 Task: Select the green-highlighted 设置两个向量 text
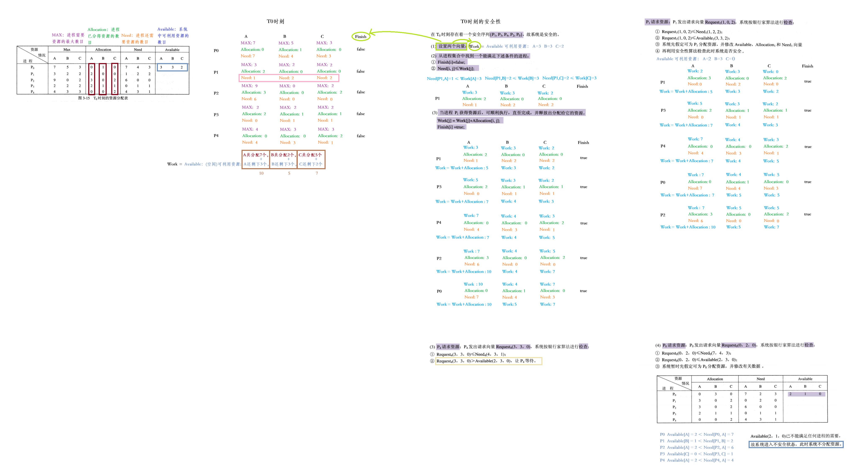click(x=451, y=46)
